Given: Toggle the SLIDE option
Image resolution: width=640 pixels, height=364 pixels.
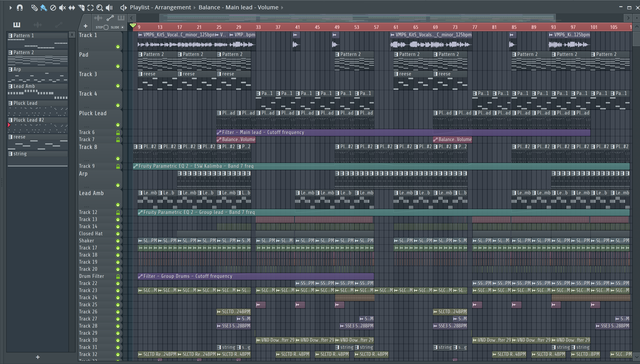Looking at the screenshot, I should 122,27.
